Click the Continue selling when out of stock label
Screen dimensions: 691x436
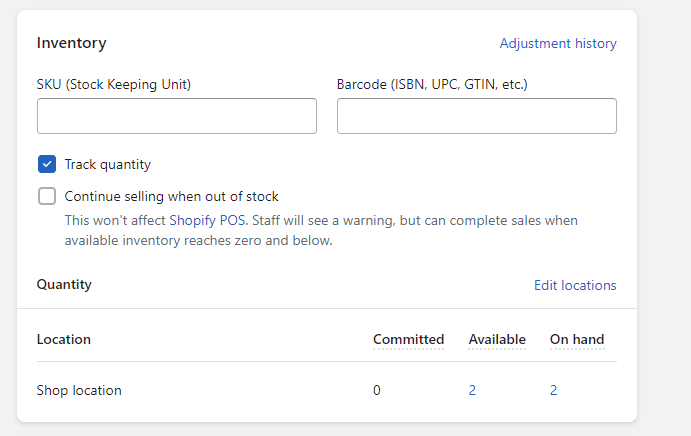point(171,196)
